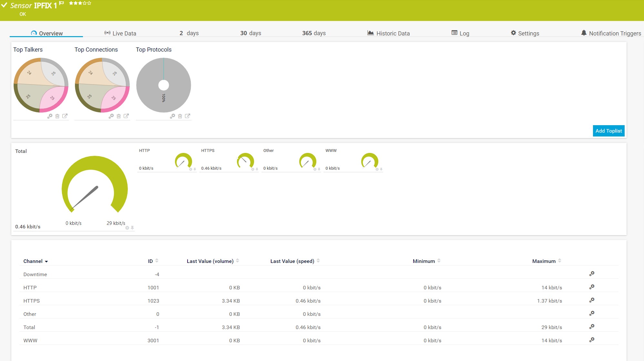Open settings gear for Top Talkers toplist

click(x=50, y=116)
